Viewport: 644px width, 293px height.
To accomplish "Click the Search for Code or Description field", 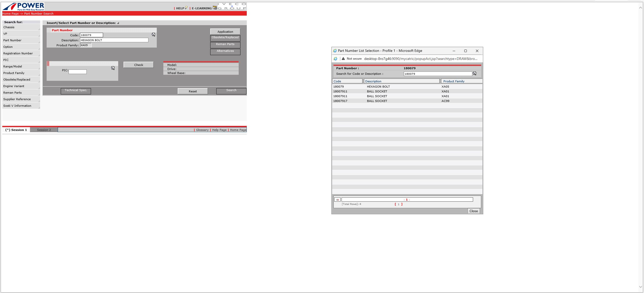I will (438, 74).
